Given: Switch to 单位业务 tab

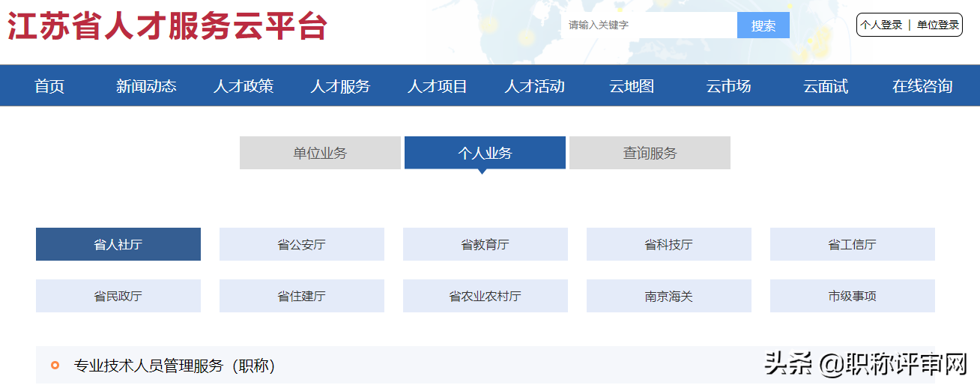Looking at the screenshot, I should pos(320,153).
